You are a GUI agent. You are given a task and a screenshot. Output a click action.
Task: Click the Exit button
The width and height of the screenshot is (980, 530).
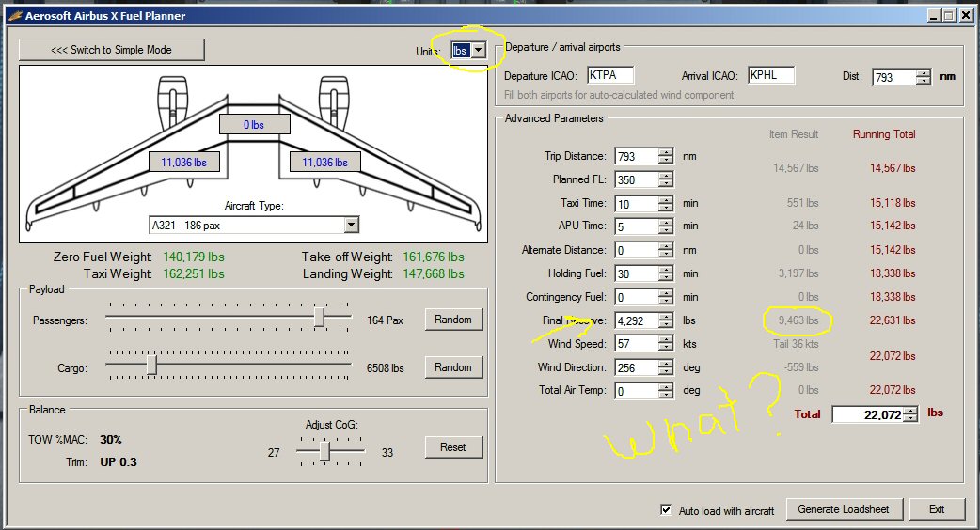pyautogui.click(x=936, y=509)
